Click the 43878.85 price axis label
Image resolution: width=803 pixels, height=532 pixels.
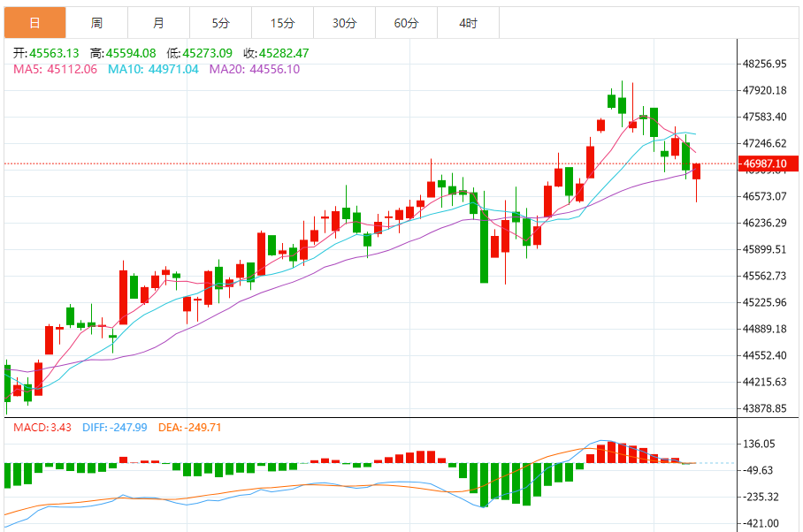[x=766, y=408]
